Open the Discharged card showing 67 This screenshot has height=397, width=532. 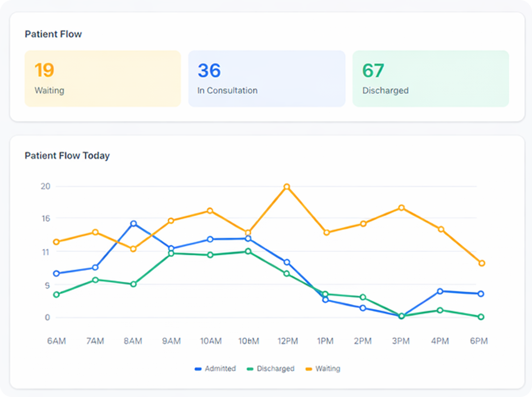430,79
